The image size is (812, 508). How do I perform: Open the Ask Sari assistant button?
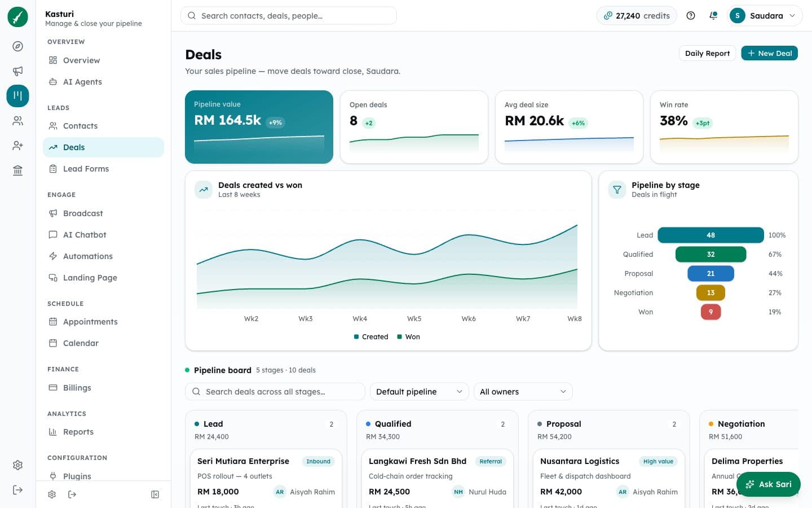click(769, 484)
